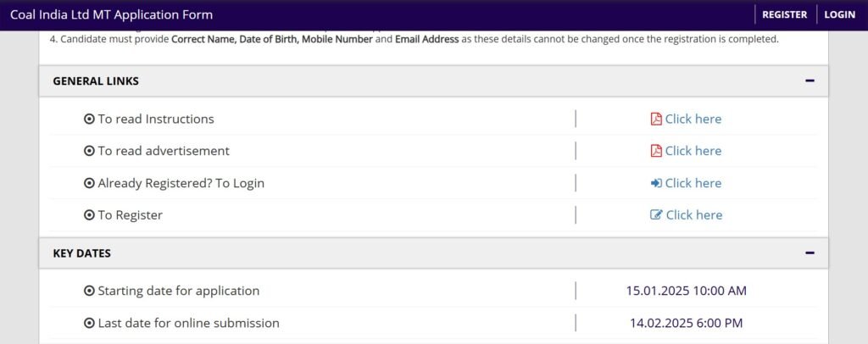Follow Click here link to Register
The height and width of the screenshot is (344, 868).
point(693,215)
